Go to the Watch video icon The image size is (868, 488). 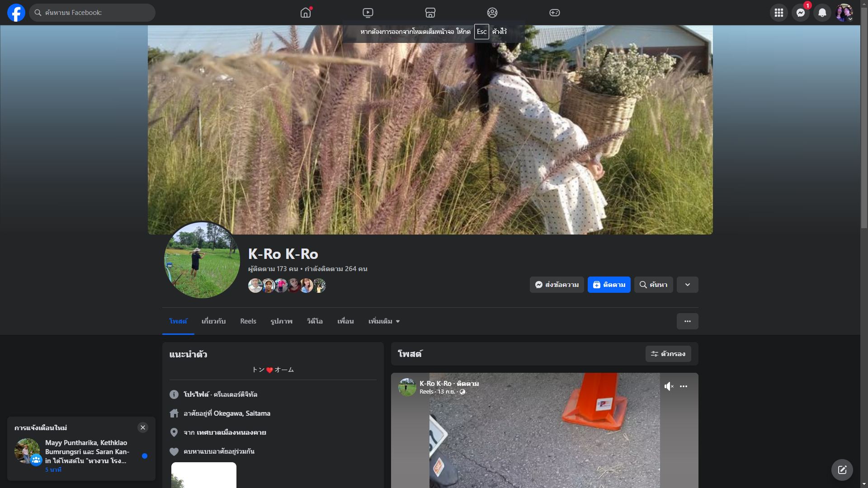click(368, 13)
